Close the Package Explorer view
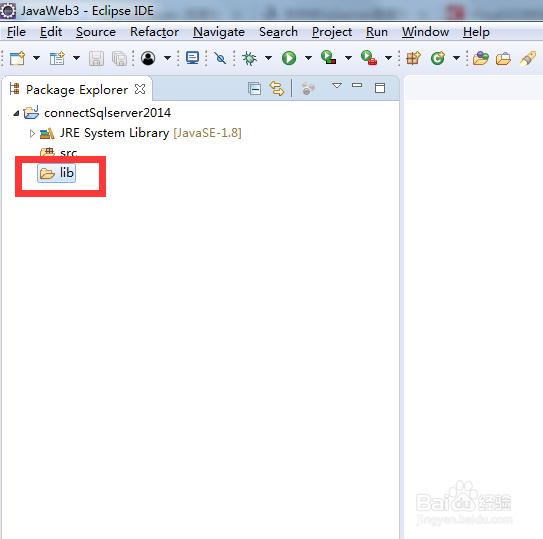This screenshot has width=543, height=539. pos(140,89)
